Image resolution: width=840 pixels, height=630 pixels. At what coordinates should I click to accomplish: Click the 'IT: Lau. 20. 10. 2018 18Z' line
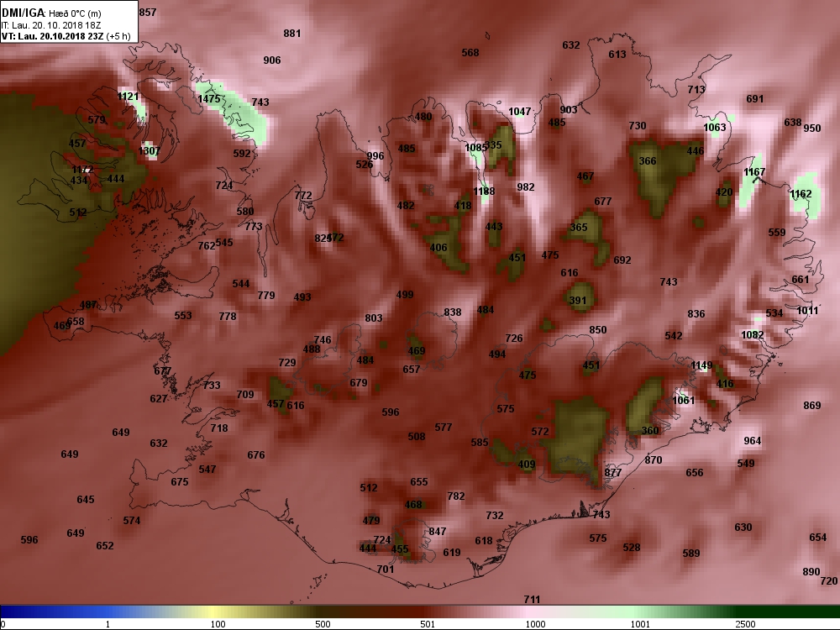point(51,25)
